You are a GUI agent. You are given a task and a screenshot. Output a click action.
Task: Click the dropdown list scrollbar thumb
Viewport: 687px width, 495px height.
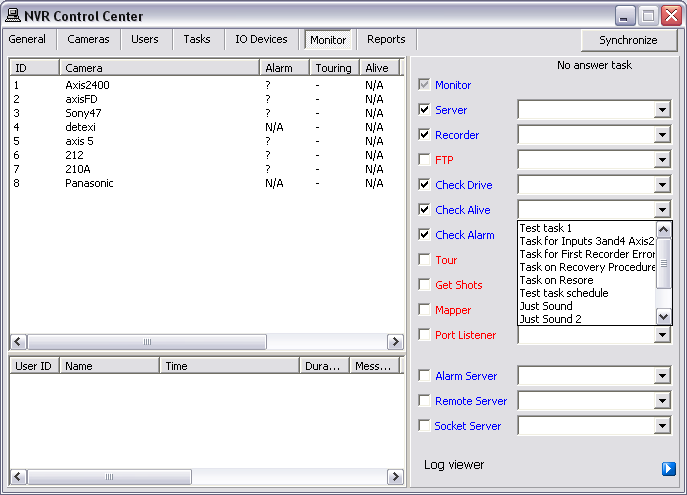pyautogui.click(x=663, y=263)
